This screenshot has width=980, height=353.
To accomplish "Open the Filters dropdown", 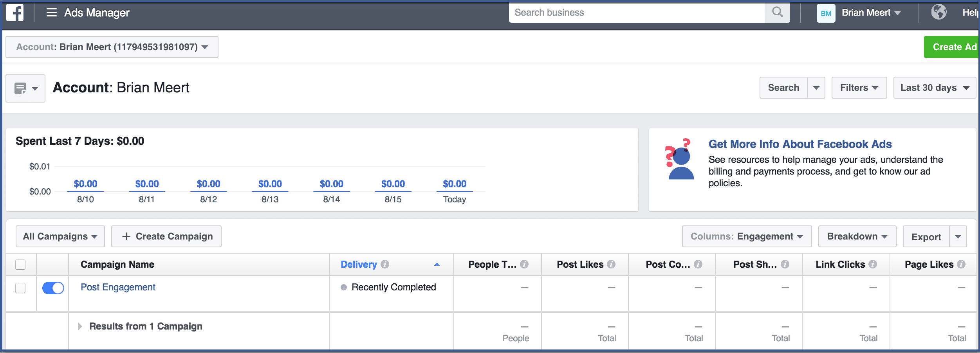I will coord(859,88).
